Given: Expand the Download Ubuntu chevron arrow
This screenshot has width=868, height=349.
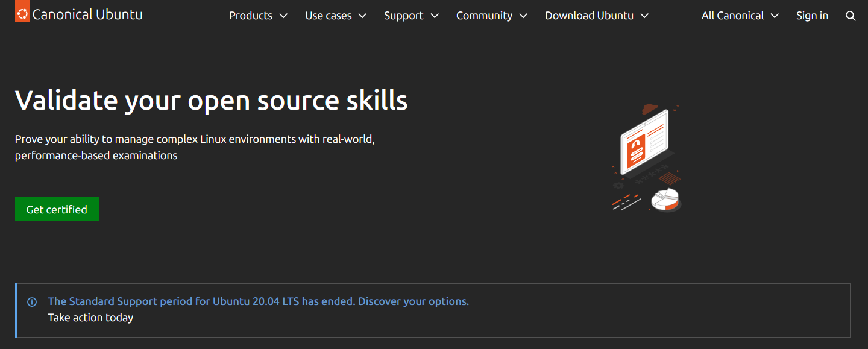Looking at the screenshot, I should [644, 16].
